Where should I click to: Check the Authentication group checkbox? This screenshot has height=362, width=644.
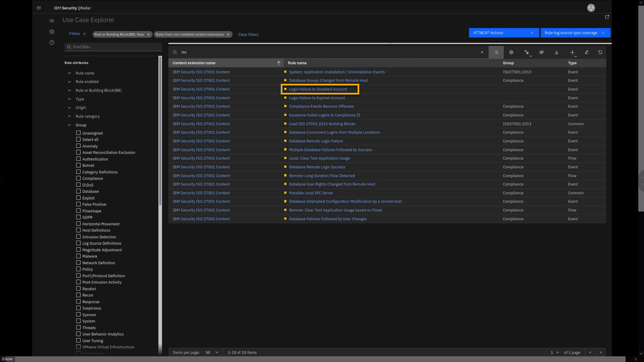78,159
